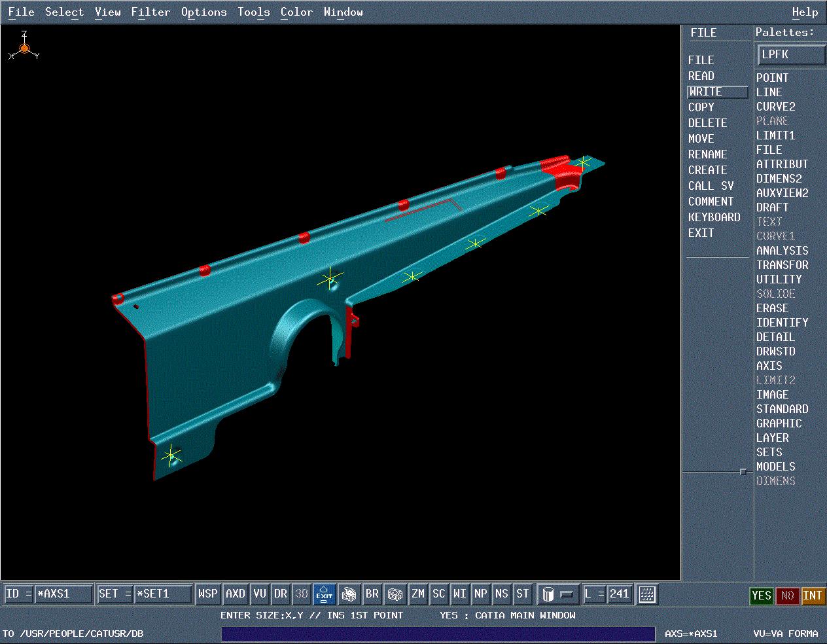827x644 pixels.
Task: Click the 3D box icon after BR
Action: click(395, 594)
